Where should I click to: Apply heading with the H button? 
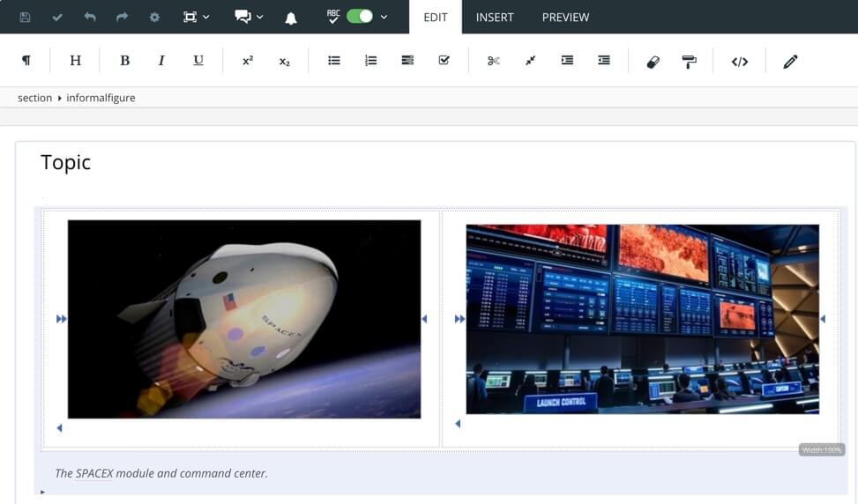tap(75, 60)
